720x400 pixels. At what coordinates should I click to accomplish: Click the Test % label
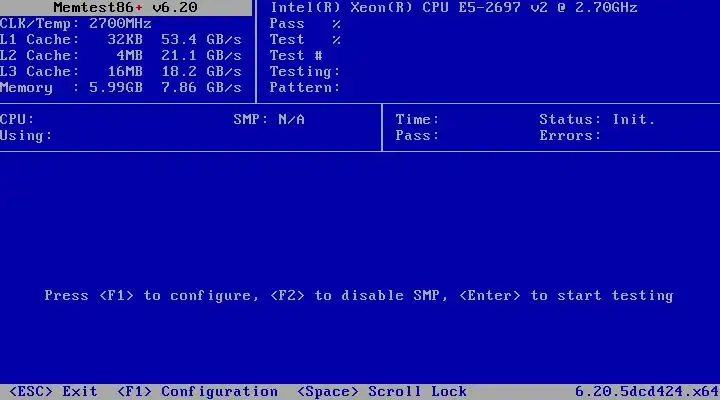click(x=305, y=39)
